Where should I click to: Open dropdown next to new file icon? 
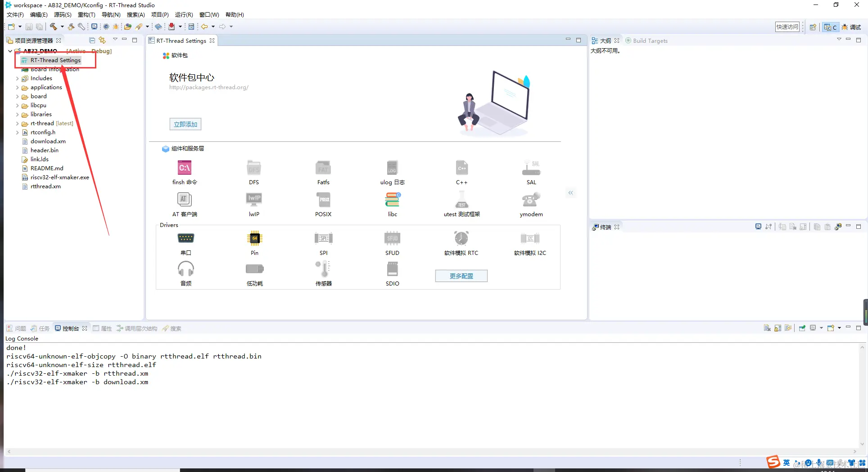20,27
